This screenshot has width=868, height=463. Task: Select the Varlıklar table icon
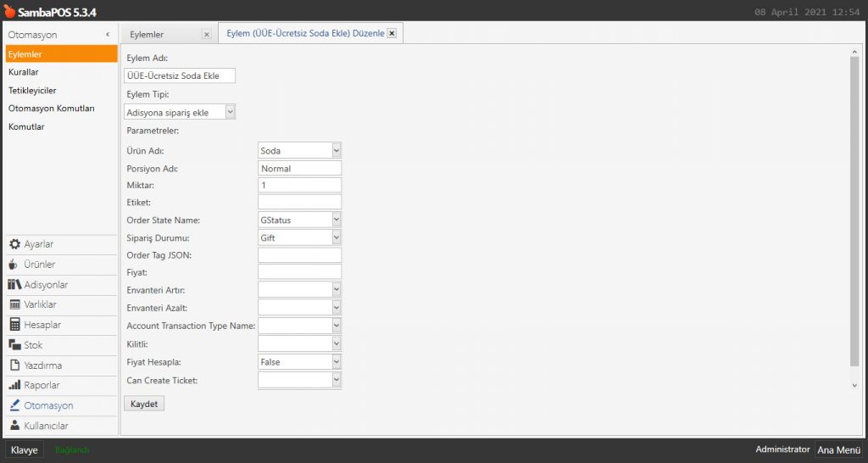tap(14, 304)
